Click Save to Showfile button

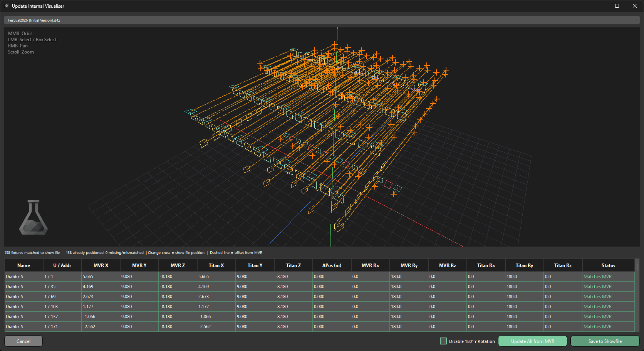[605, 341]
